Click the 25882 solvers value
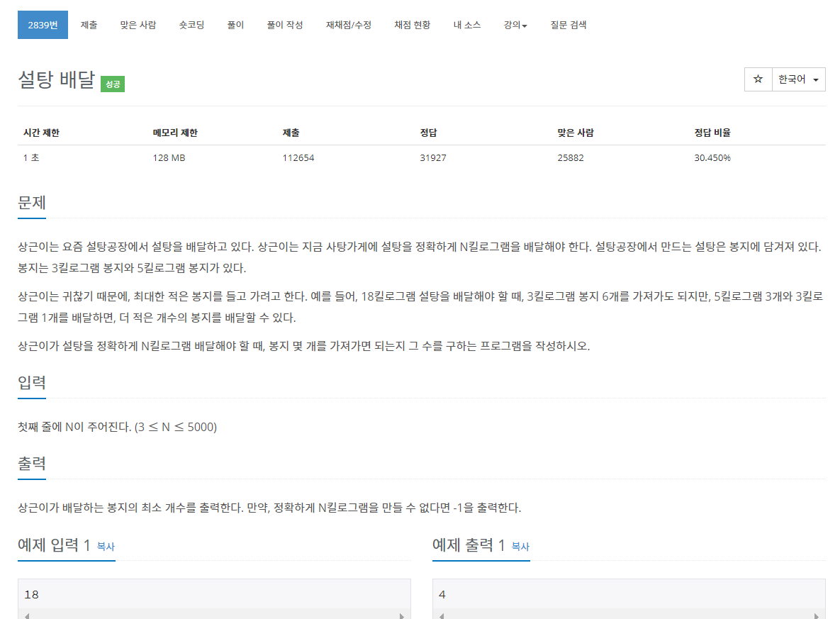This screenshot has width=840, height=619. pyautogui.click(x=571, y=157)
